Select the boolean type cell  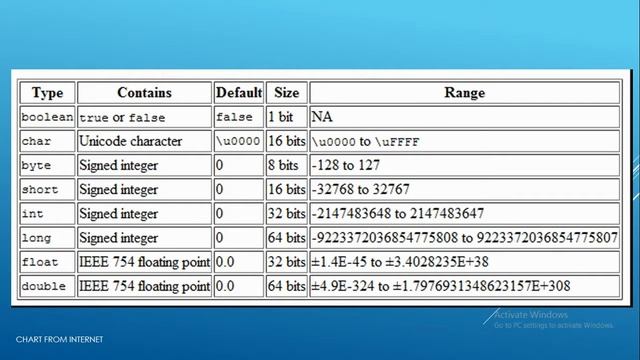[47, 117]
